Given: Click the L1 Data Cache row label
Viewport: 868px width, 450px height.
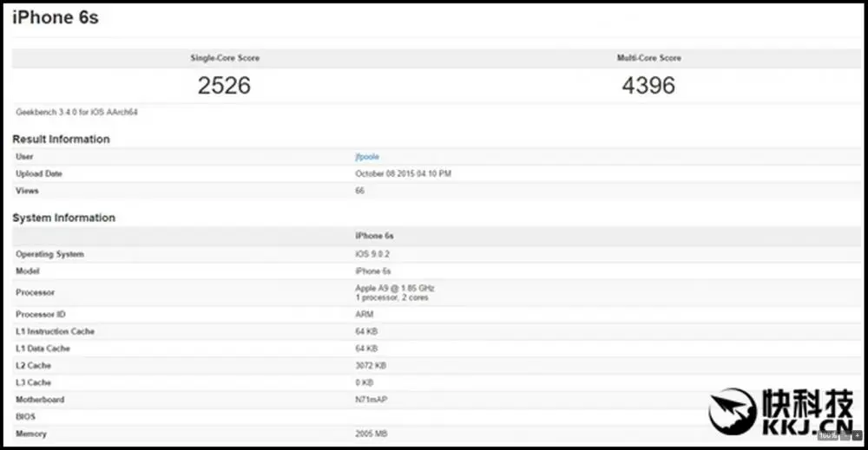Looking at the screenshot, I should [x=43, y=349].
